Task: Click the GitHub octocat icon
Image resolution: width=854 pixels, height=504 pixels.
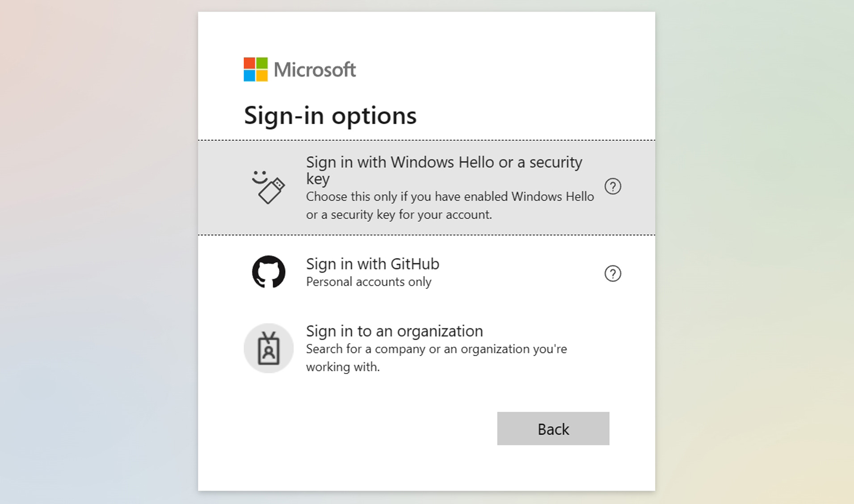Action: (x=269, y=272)
